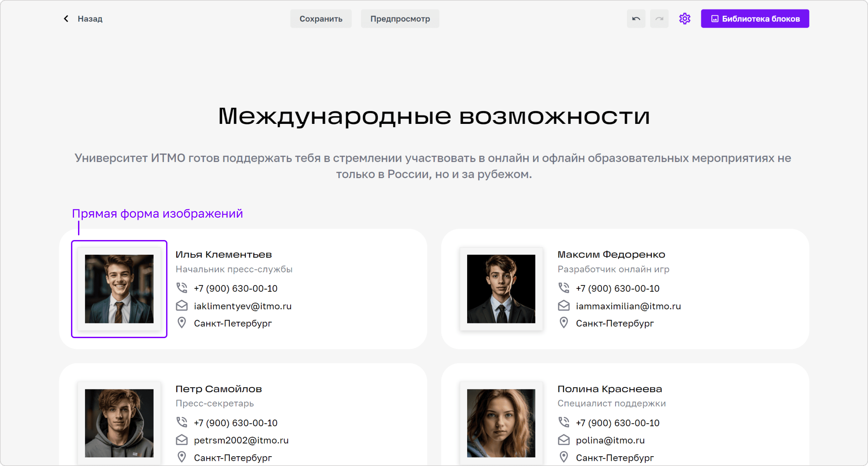Click Санкт-Петербург in Илья Клементьев's card
This screenshot has width=868, height=466.
[233, 323]
